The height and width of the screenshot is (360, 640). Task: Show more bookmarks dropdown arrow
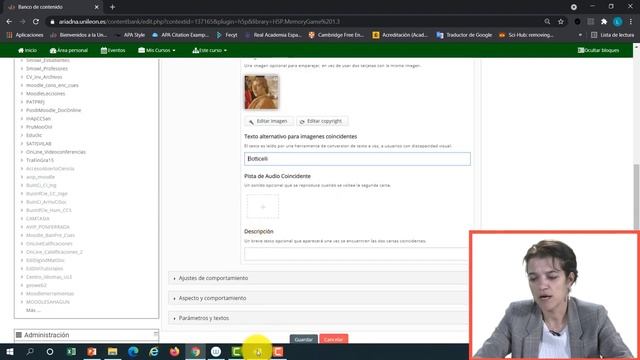580,35
